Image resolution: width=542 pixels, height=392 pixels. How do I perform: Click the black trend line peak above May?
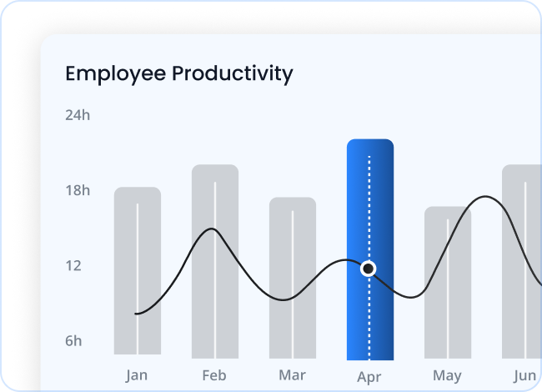pyautogui.click(x=484, y=198)
